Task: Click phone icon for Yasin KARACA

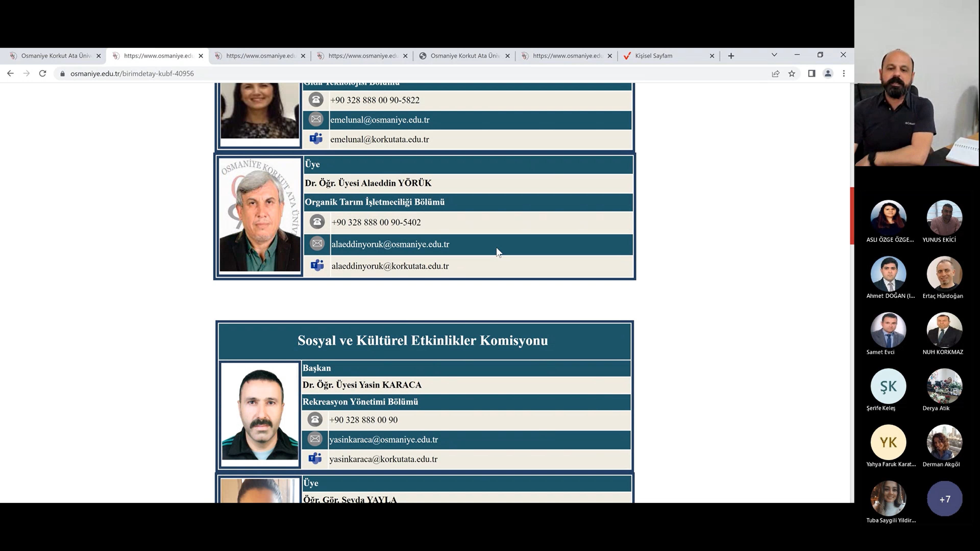Action: click(x=315, y=419)
